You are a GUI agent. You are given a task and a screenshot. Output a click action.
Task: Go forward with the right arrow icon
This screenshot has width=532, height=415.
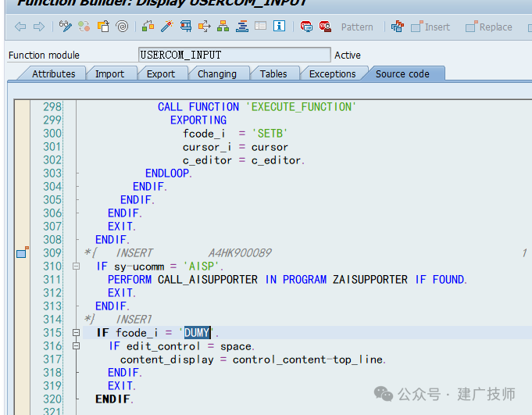[x=39, y=27]
